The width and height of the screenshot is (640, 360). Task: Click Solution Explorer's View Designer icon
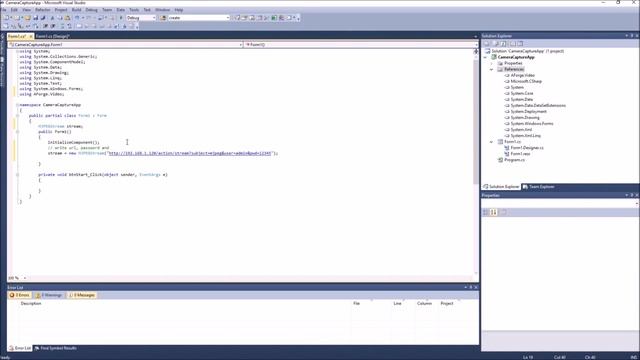tap(520, 44)
